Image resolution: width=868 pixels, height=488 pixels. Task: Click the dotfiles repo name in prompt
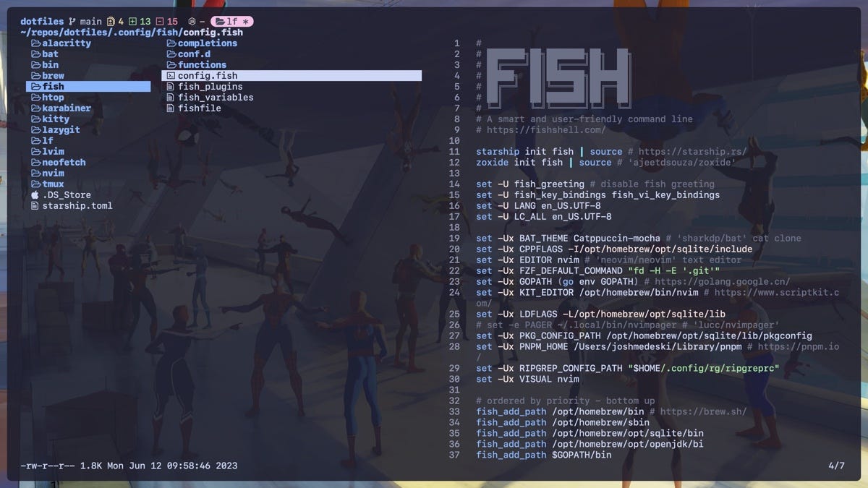(42, 22)
